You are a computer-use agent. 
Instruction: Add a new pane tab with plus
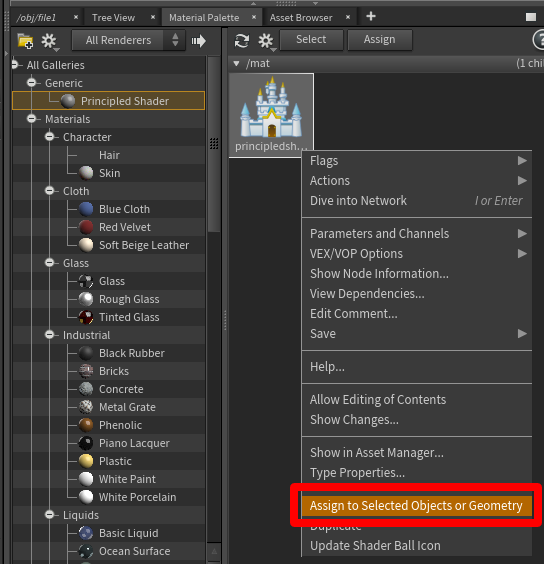(371, 16)
